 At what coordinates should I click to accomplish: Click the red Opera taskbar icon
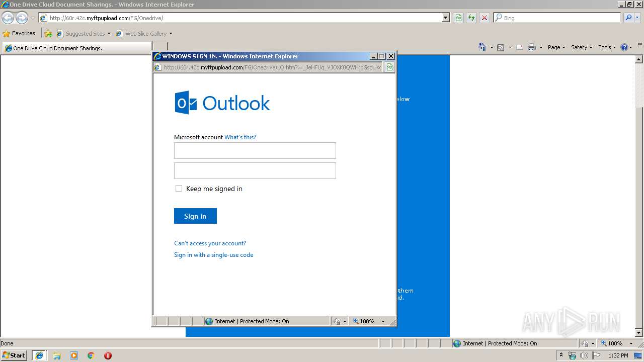tap(108, 355)
